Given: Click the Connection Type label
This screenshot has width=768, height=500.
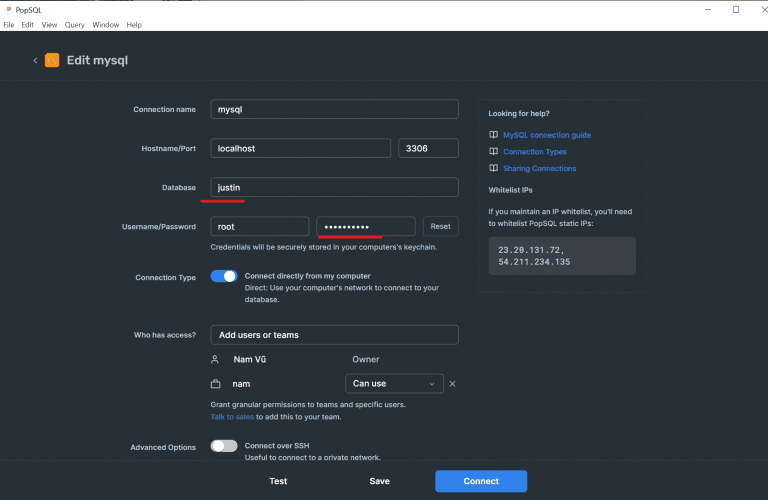Looking at the screenshot, I should [166, 277].
